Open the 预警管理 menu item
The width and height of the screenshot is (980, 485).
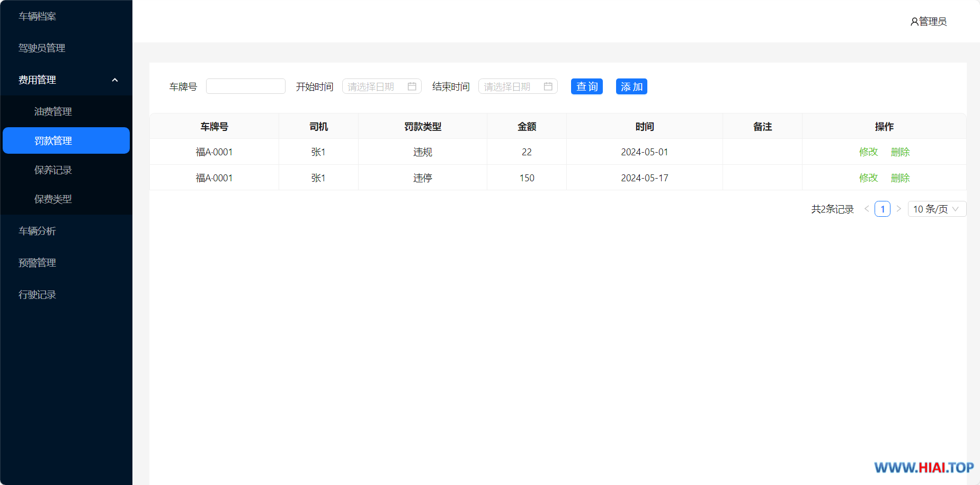66,262
